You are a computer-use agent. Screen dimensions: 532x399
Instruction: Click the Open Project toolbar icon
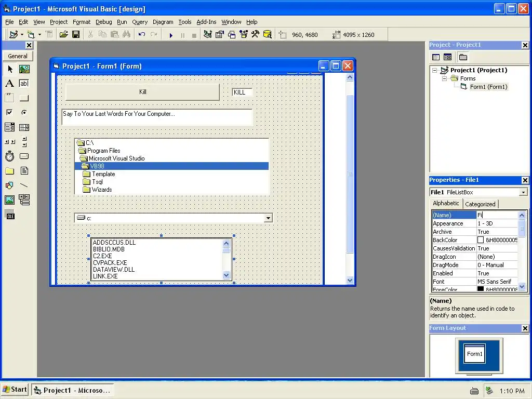pyautogui.click(x=63, y=34)
